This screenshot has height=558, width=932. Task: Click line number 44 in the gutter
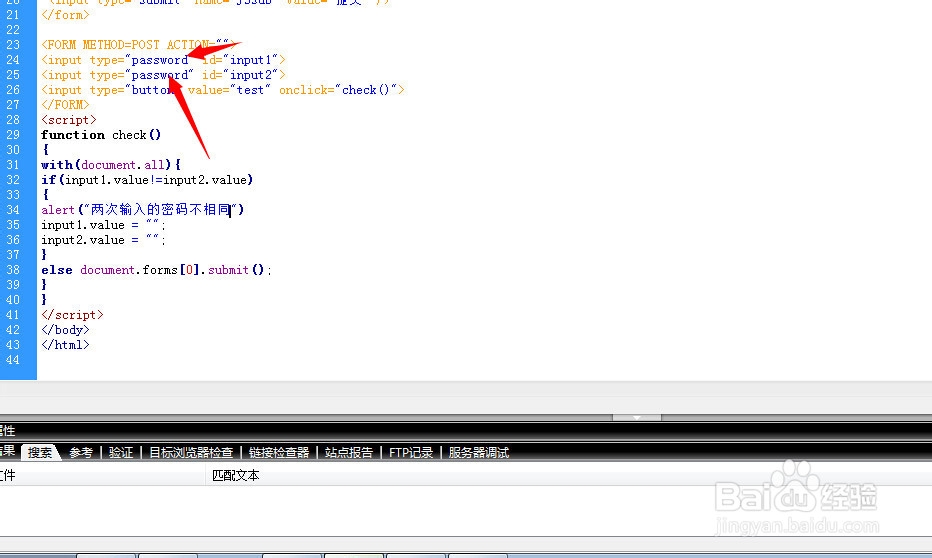(x=13, y=360)
